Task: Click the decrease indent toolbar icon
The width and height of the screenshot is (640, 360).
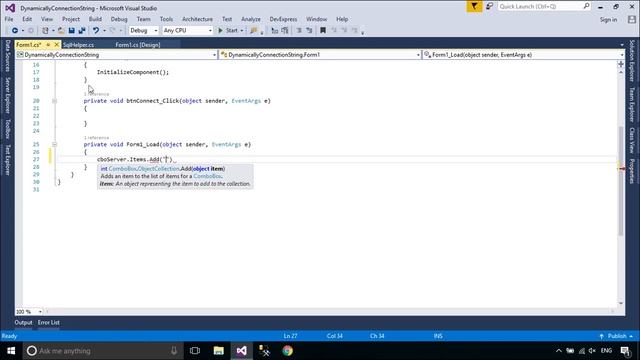Action: pos(299,31)
